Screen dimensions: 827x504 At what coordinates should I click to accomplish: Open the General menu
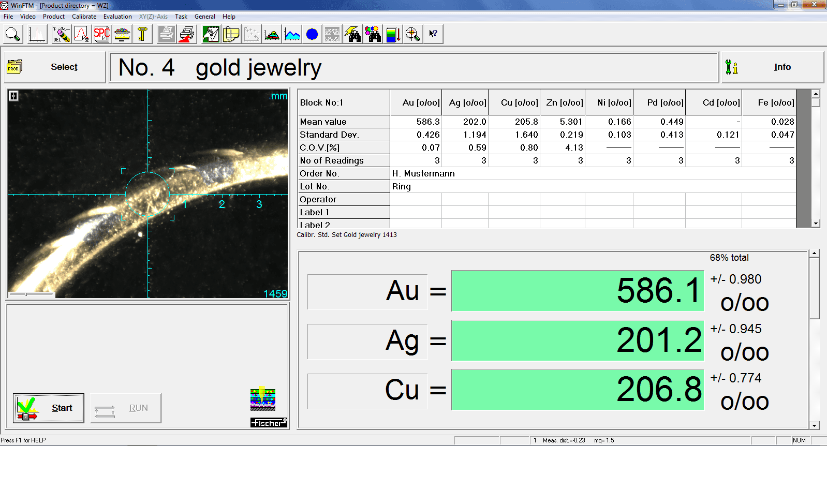205,17
